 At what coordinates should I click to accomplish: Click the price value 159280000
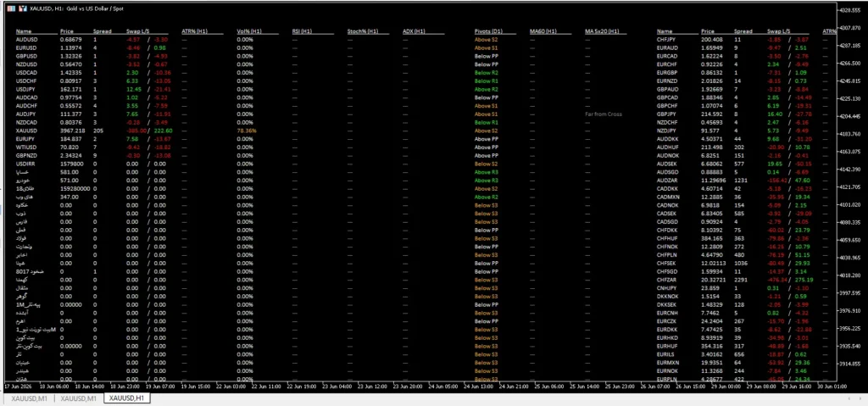pyautogui.click(x=74, y=188)
